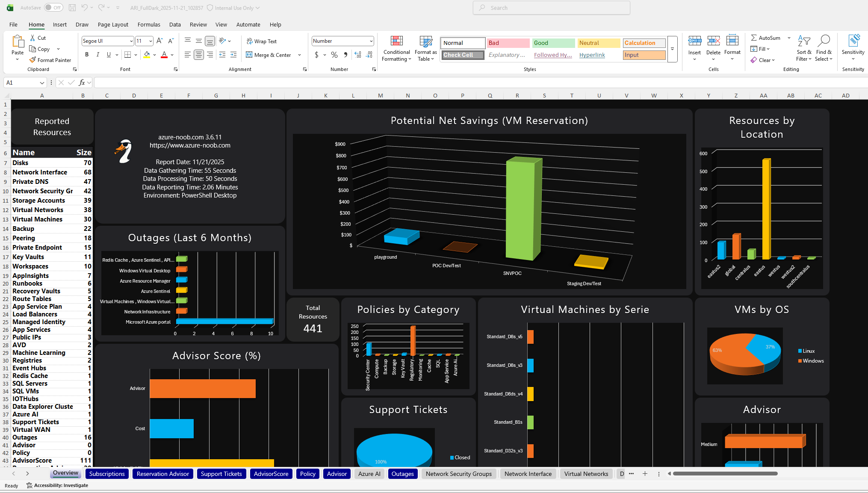
Task: Open the Sensitivity labels panel
Action: (853, 47)
